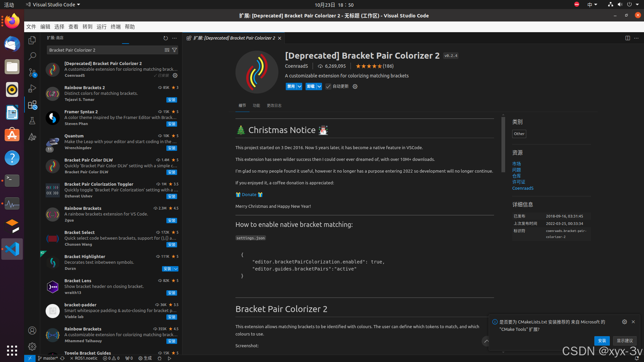Expand the disable button dropdown arrow
Screen dimensions: 644x362
(x=299, y=86)
